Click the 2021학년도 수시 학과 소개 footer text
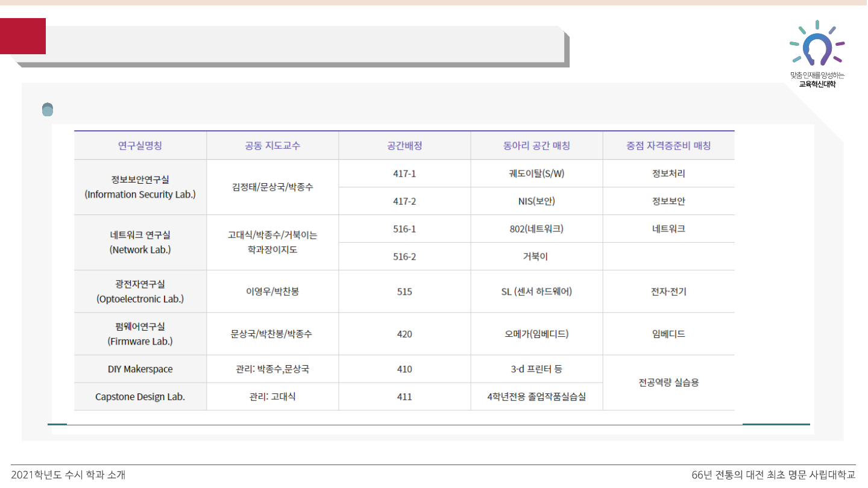The width and height of the screenshot is (868, 488). coord(68,475)
